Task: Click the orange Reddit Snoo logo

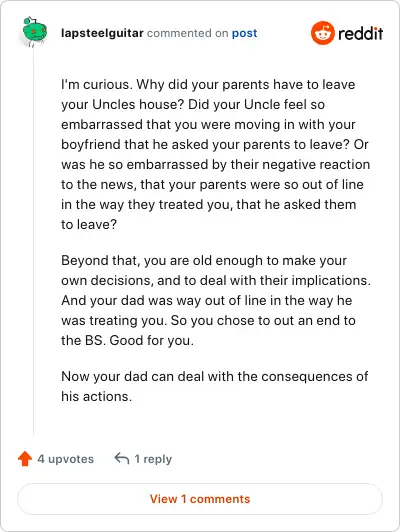Action: click(322, 33)
